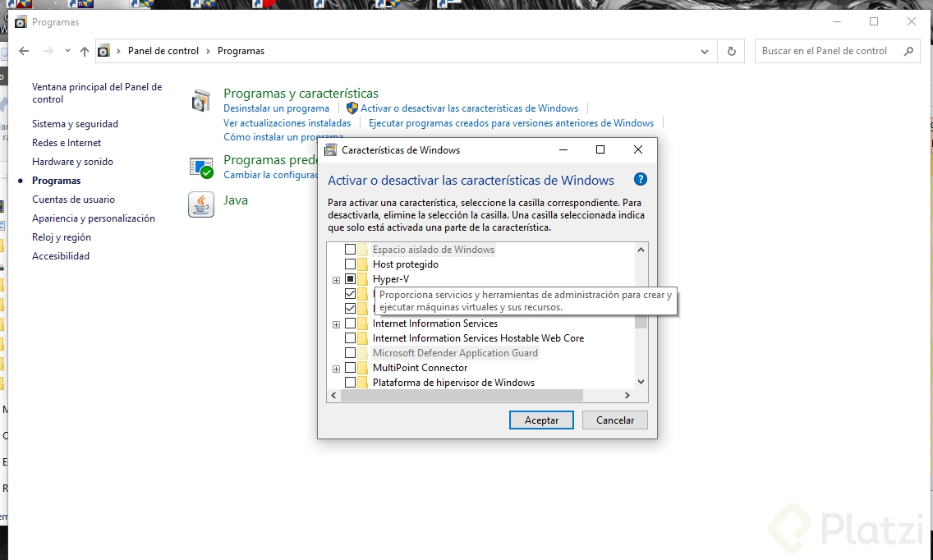Expand the Hyper-V tree node

click(x=336, y=280)
